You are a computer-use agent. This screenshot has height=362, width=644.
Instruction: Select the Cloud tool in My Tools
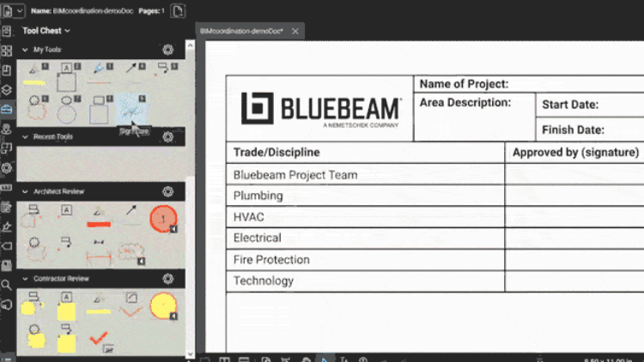tap(36, 109)
